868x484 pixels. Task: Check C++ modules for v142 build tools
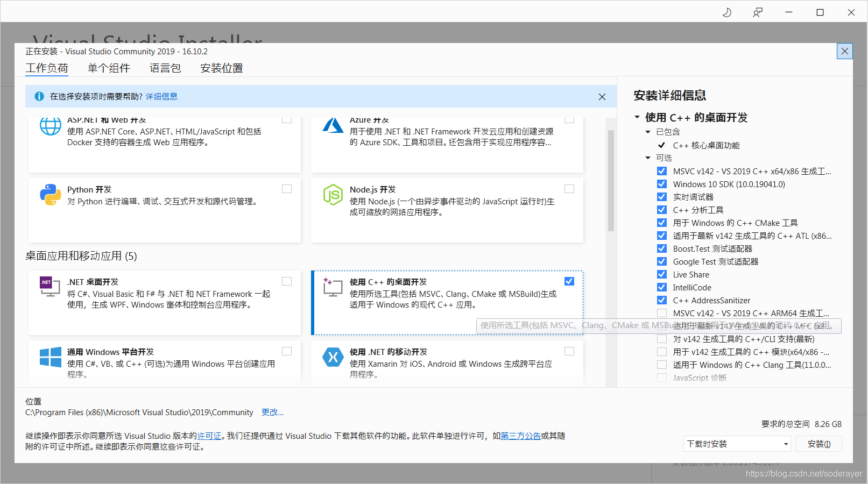662,352
